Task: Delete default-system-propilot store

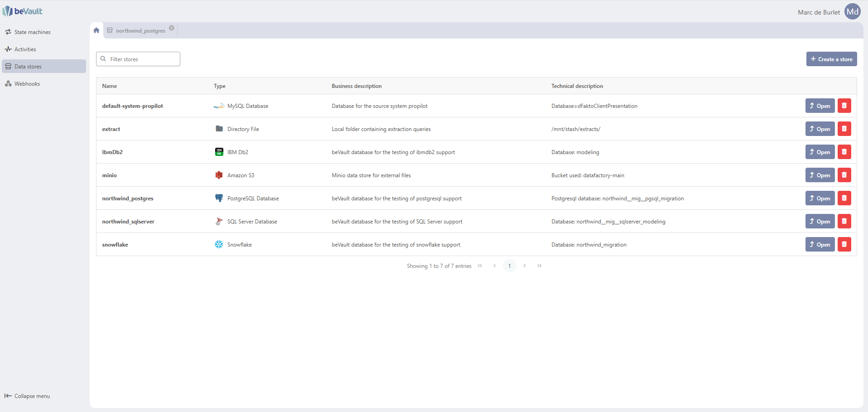Action: (x=844, y=106)
